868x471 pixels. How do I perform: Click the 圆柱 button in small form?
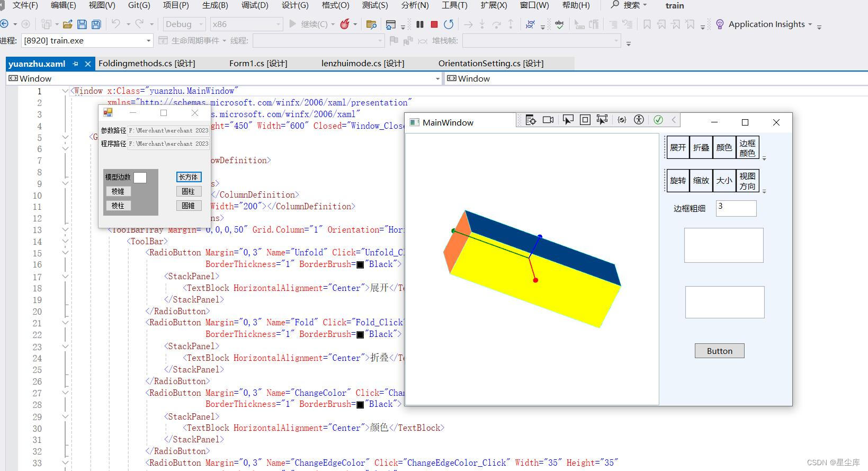189,191
